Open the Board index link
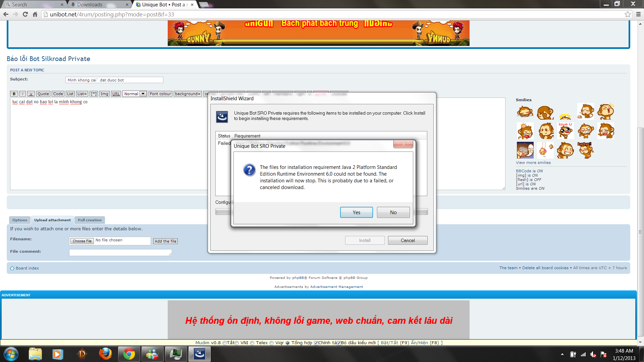This screenshot has height=362, width=644. tap(27, 268)
